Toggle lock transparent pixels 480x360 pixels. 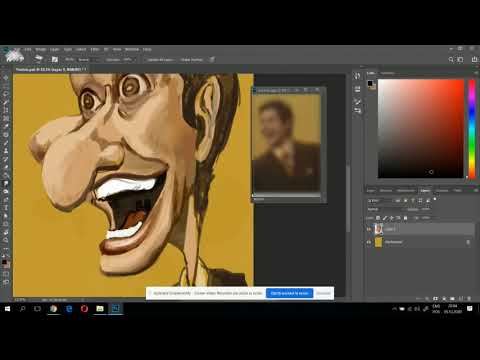tap(378, 218)
